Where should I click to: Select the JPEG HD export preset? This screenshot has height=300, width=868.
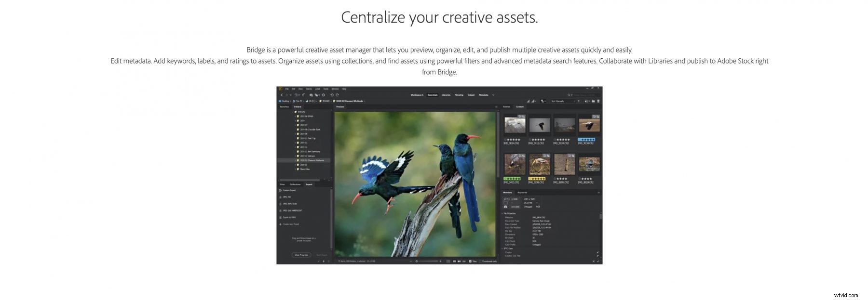(x=286, y=197)
